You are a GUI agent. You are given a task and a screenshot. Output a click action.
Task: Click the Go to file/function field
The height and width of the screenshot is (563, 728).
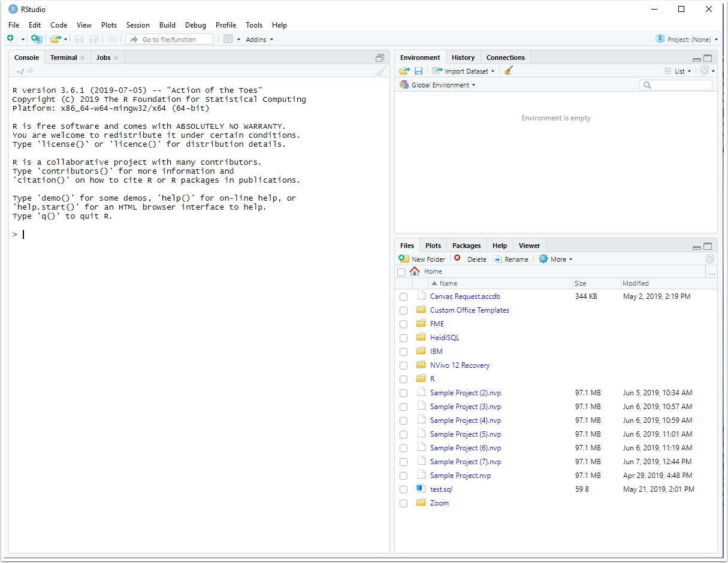pos(169,40)
